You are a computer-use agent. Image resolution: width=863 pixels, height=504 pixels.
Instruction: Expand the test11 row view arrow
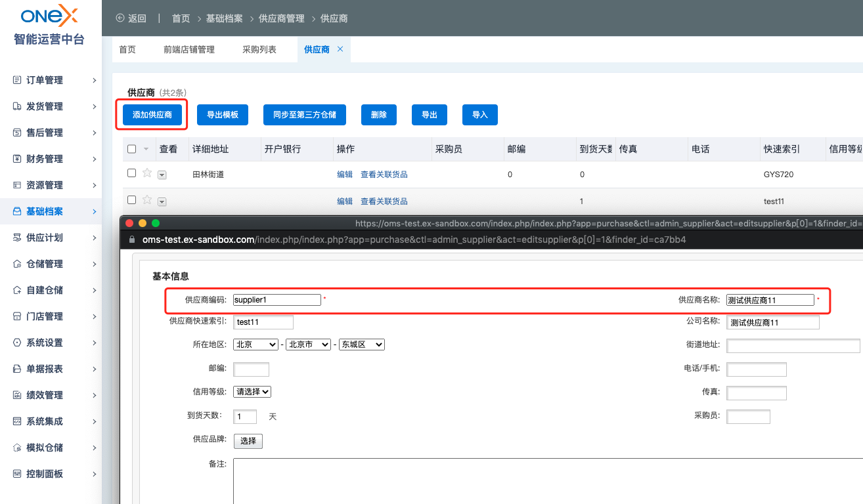(162, 201)
